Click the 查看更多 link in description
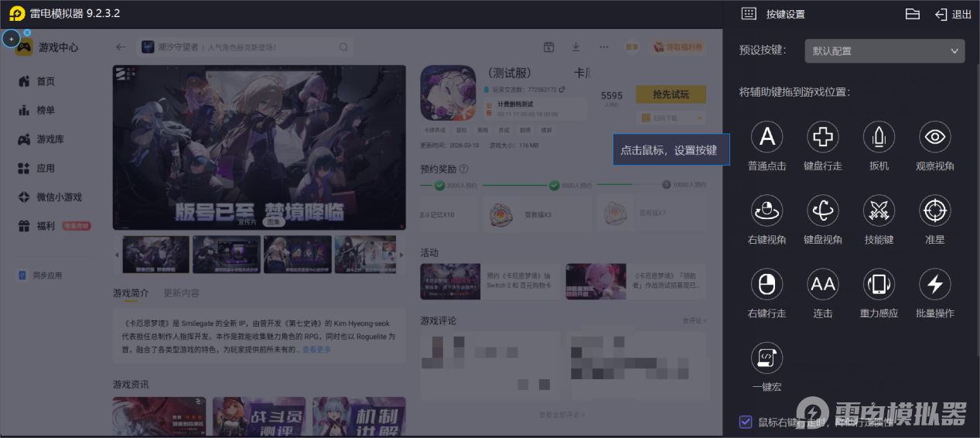This screenshot has height=438, width=980. [x=316, y=350]
